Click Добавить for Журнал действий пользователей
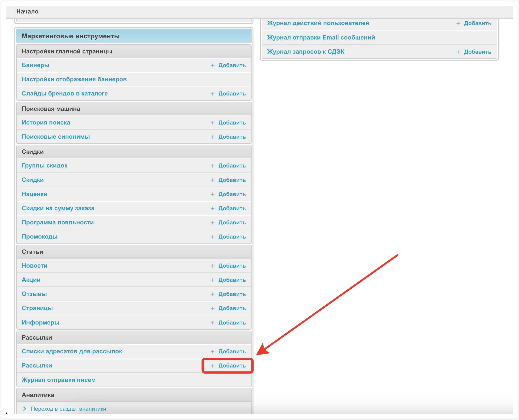 477,23
